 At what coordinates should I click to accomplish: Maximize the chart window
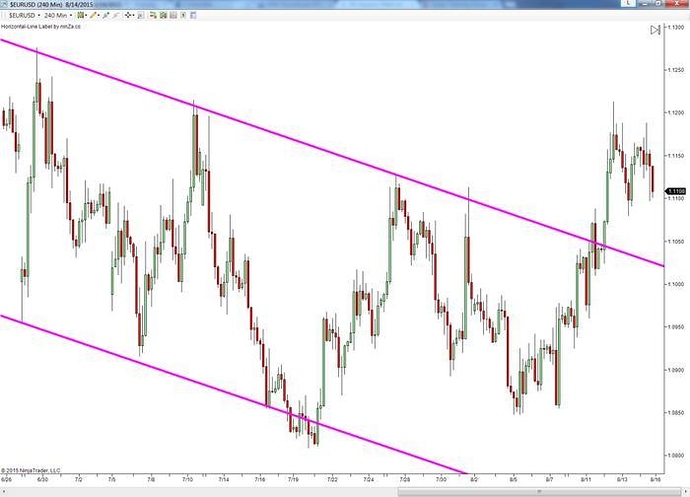click(x=658, y=3)
